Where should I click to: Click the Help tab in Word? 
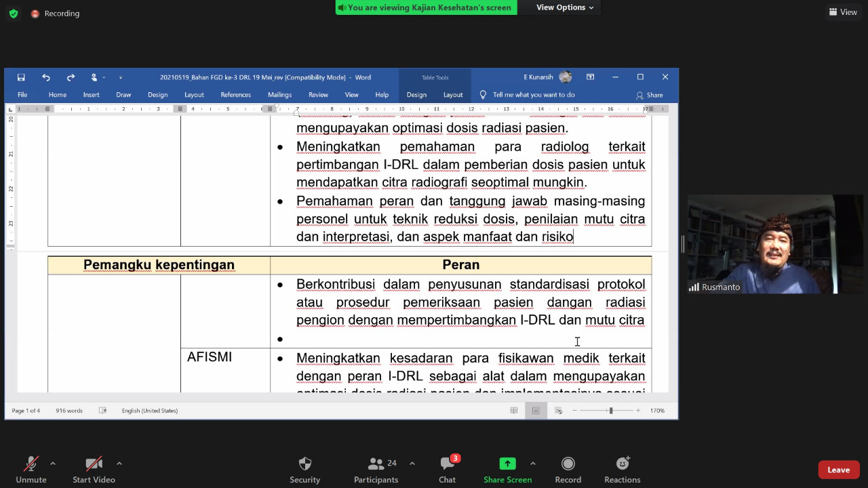382,95
